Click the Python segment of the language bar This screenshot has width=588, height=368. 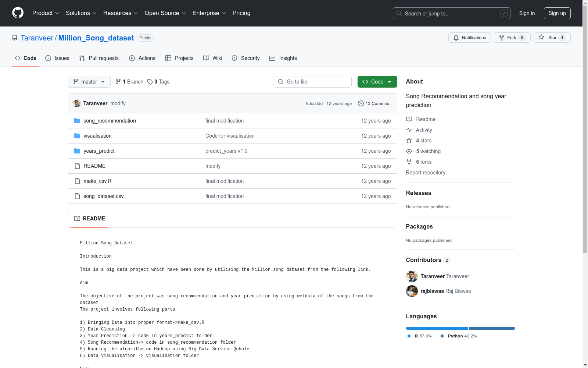pyautogui.click(x=492, y=328)
